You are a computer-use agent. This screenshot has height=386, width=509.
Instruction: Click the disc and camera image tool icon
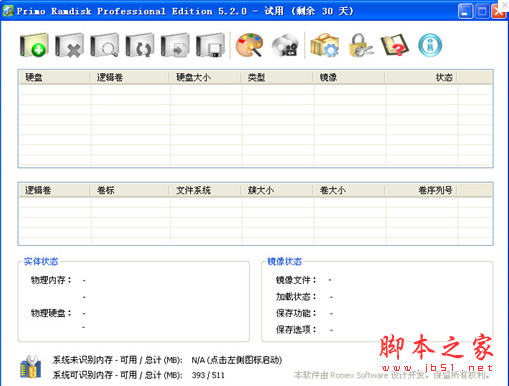tap(285, 45)
